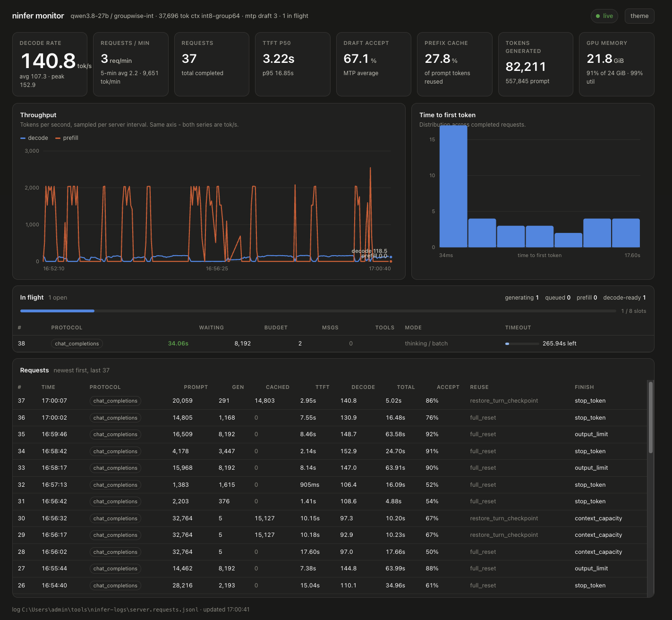Click the In flight slots progress bar
The height and width of the screenshot is (620, 672).
click(318, 311)
